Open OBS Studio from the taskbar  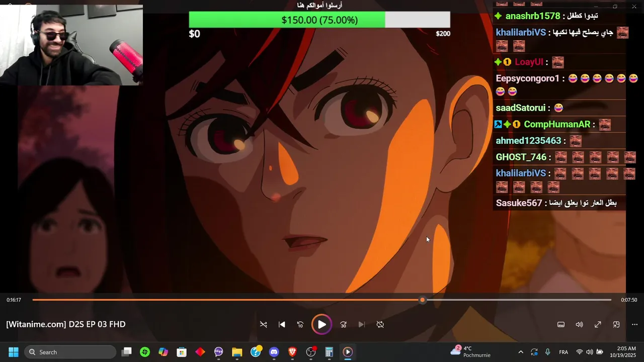pyautogui.click(x=311, y=352)
